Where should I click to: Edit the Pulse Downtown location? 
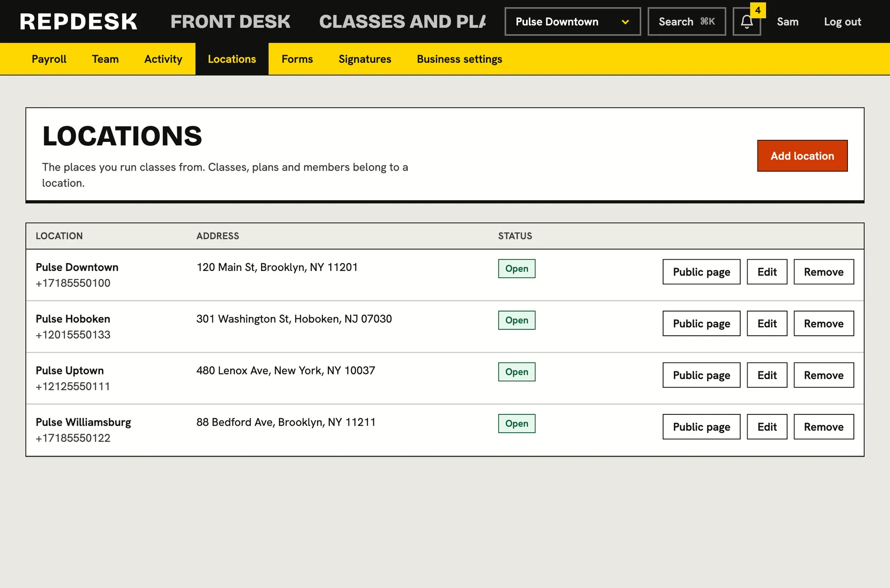pos(767,272)
